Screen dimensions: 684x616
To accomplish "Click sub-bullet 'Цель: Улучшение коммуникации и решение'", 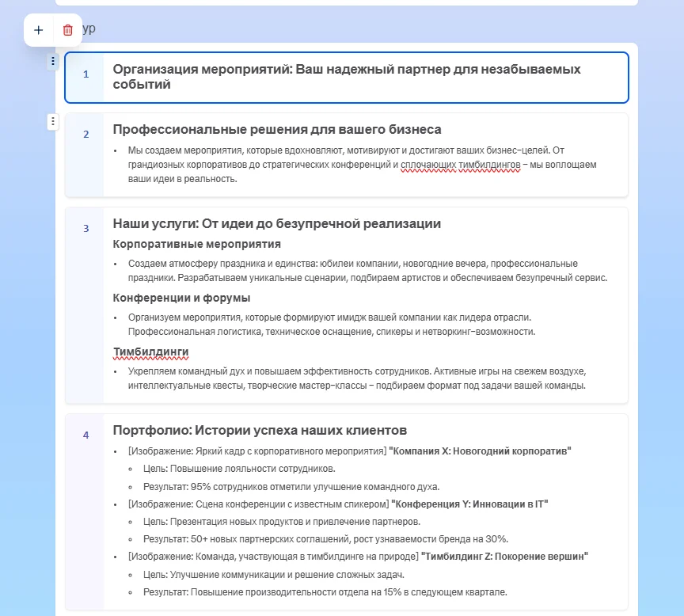I will click(273, 575).
